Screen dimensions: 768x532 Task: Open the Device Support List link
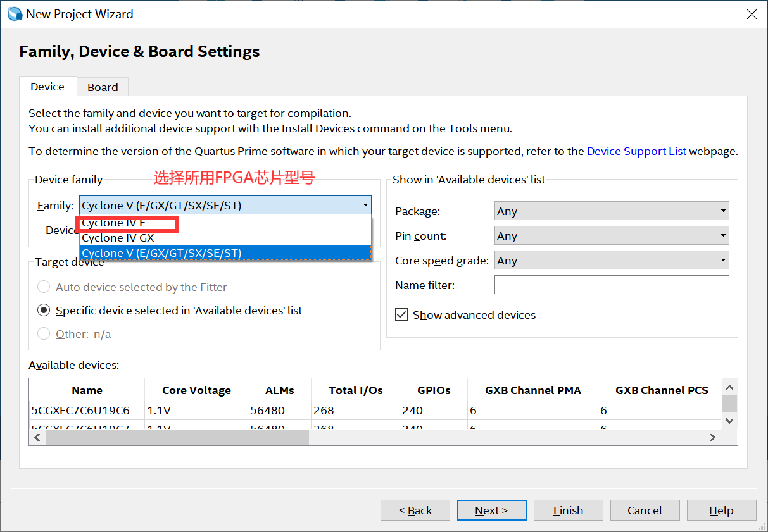pyautogui.click(x=636, y=152)
